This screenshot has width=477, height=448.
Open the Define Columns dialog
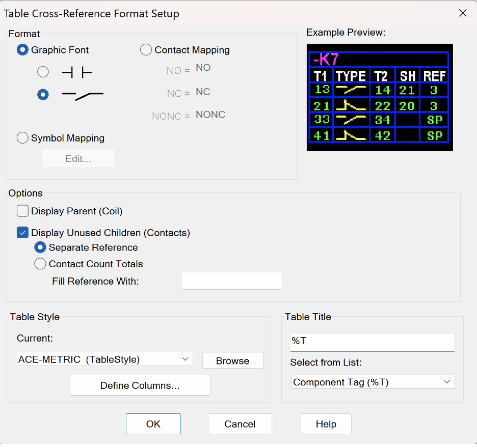(x=140, y=385)
